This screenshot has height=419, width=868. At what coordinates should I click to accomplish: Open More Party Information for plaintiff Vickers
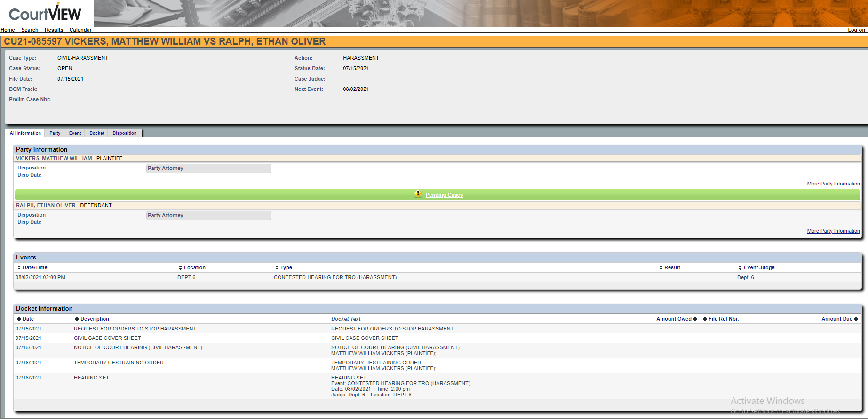[833, 184]
